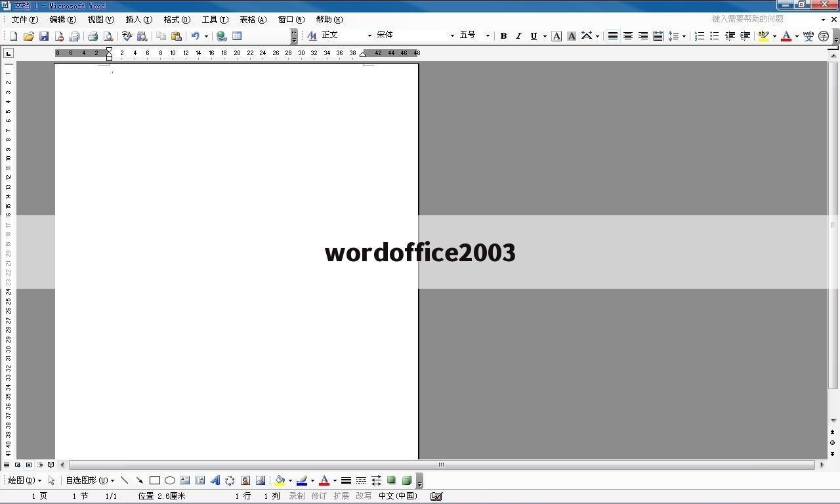The height and width of the screenshot is (504, 840).
Task: Click the enclosed character icon
Action: coord(824,36)
